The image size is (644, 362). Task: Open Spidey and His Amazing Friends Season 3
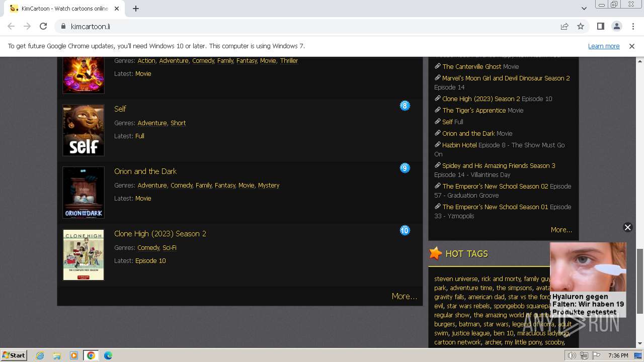pyautogui.click(x=499, y=165)
